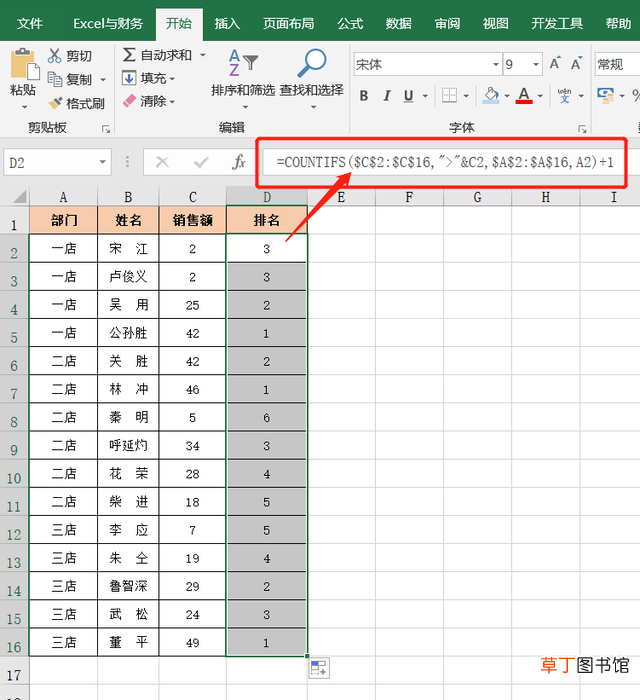Toggle italic formatting

(x=386, y=96)
